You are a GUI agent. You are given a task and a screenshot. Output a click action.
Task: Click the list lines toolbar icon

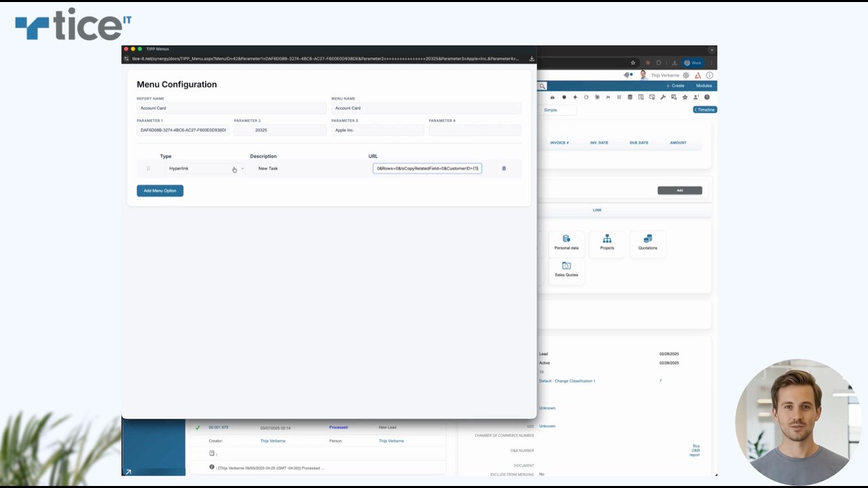point(618,97)
